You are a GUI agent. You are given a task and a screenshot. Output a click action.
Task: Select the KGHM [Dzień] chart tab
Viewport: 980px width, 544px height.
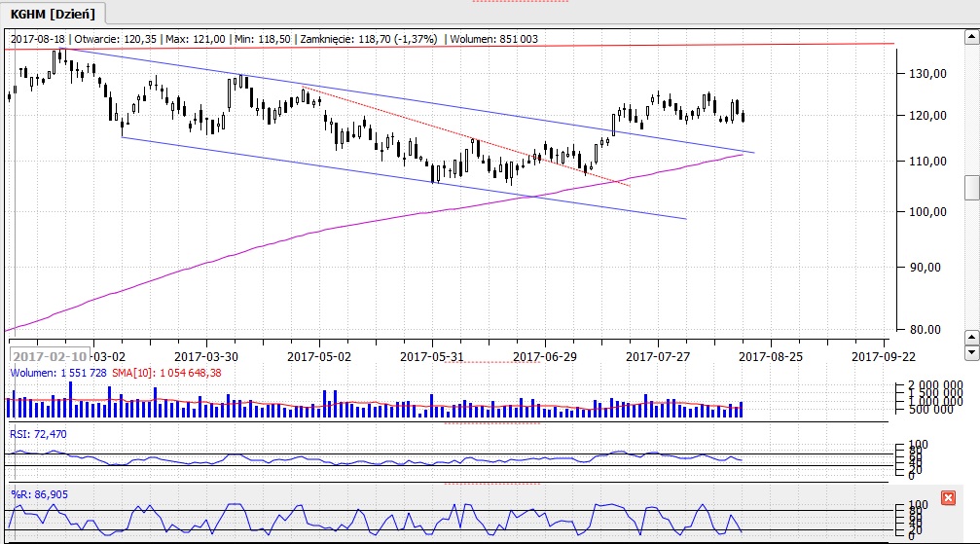click(x=54, y=13)
